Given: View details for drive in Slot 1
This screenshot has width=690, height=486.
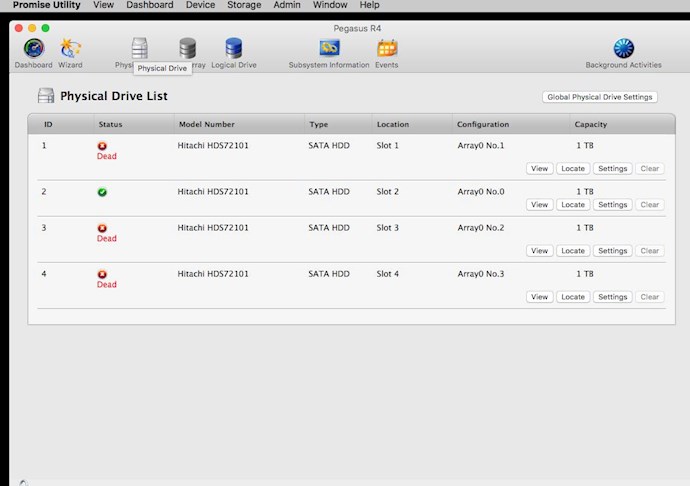Looking at the screenshot, I should pos(540,169).
